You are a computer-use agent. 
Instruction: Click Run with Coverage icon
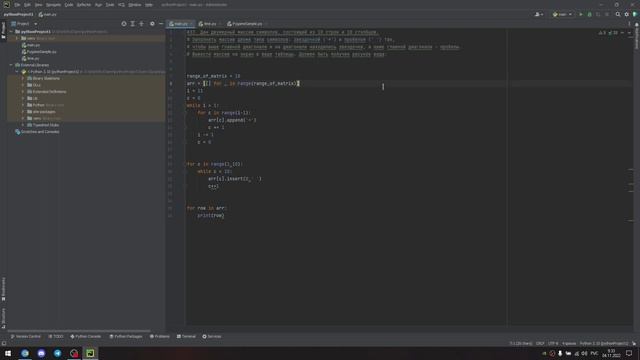pos(598,14)
